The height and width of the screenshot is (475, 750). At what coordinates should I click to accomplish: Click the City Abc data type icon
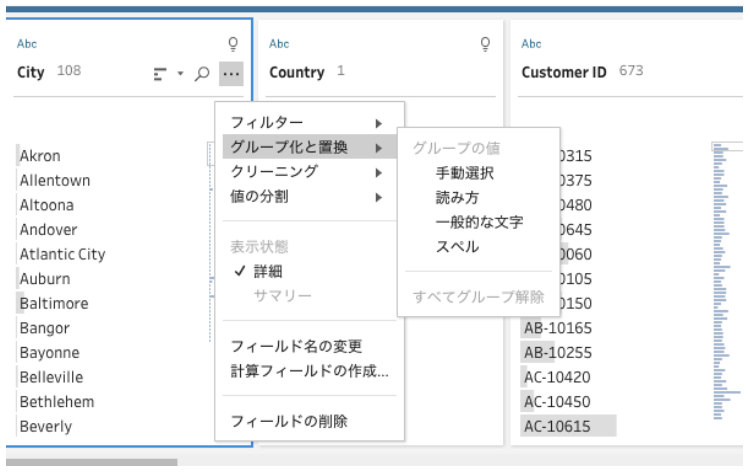point(27,44)
